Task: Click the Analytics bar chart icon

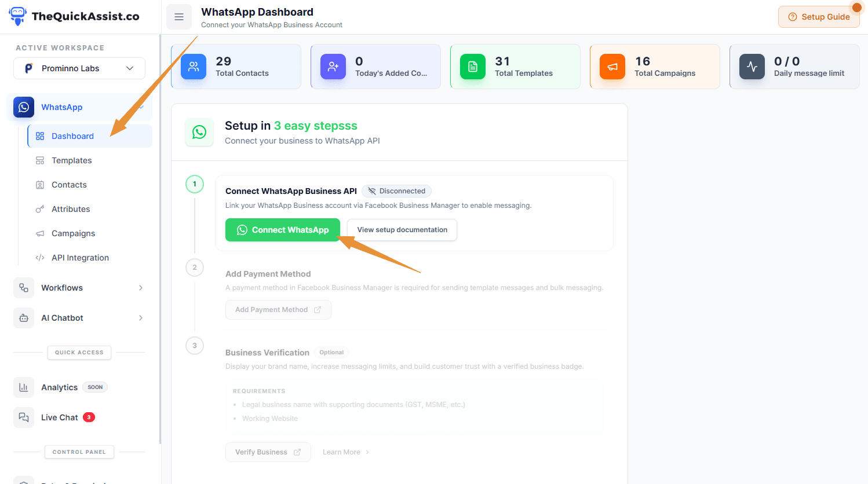Action: tap(24, 387)
